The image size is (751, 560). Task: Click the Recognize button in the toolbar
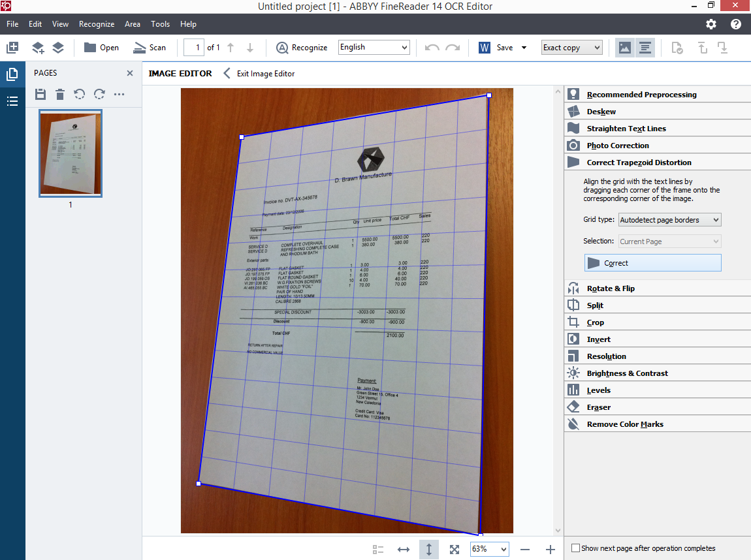[x=302, y=47]
